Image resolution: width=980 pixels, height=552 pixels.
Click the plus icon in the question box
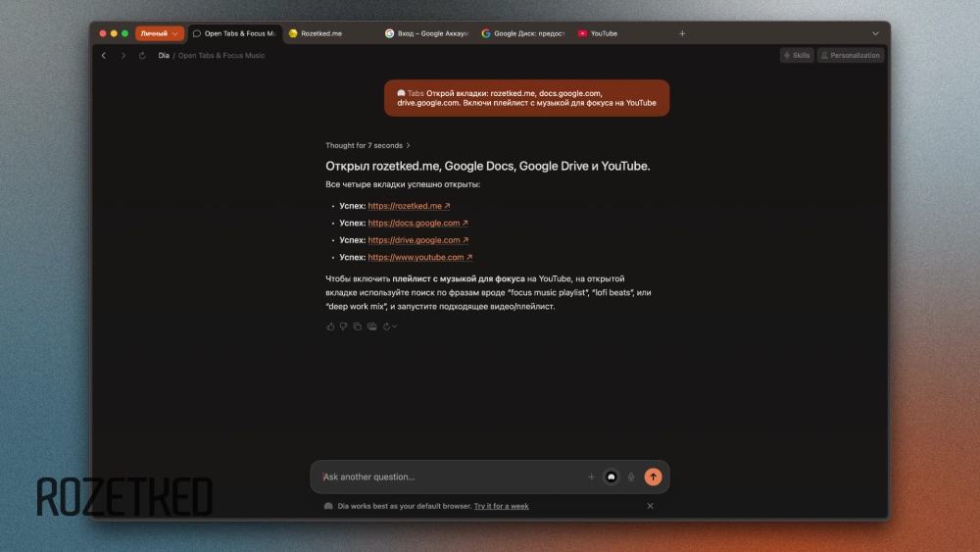(591, 477)
